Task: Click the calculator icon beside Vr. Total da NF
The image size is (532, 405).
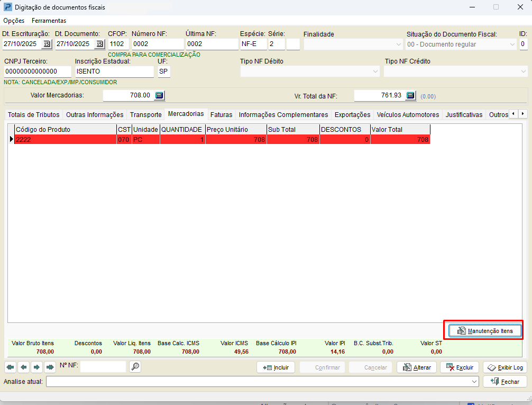Action: point(410,96)
